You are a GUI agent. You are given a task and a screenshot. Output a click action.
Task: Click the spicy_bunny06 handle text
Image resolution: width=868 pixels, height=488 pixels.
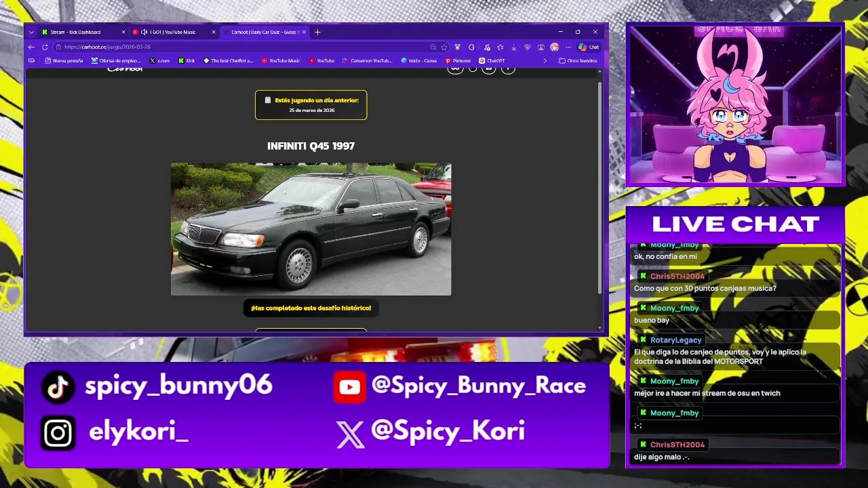178,386
